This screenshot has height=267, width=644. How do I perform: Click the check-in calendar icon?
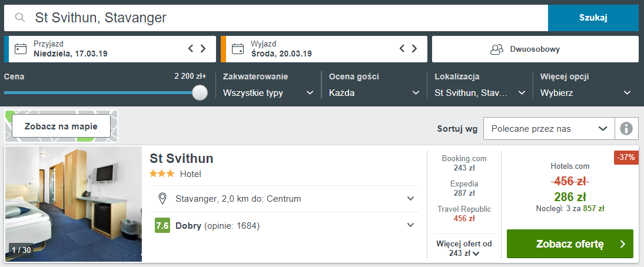[x=21, y=49]
